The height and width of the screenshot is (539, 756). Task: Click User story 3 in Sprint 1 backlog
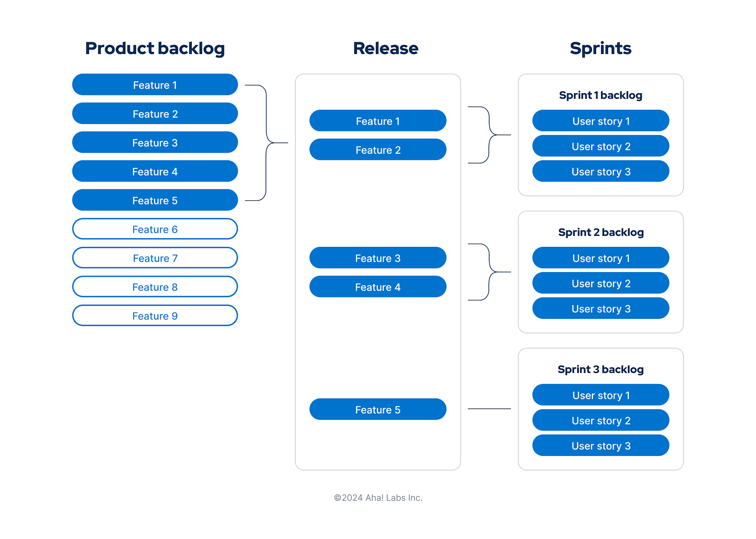(x=600, y=171)
